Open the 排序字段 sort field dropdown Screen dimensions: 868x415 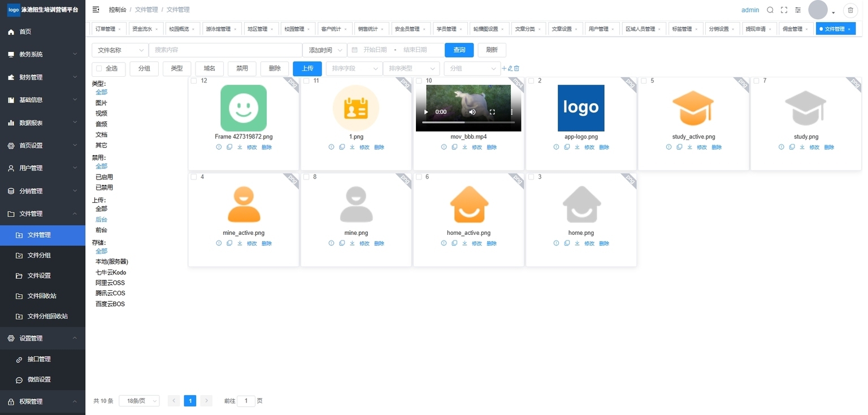[354, 68]
